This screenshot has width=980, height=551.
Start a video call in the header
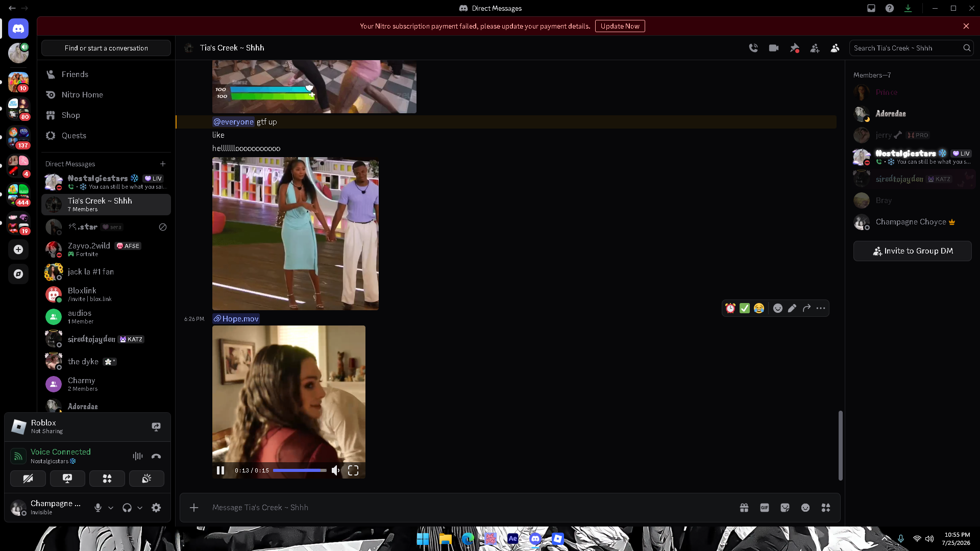(x=774, y=48)
